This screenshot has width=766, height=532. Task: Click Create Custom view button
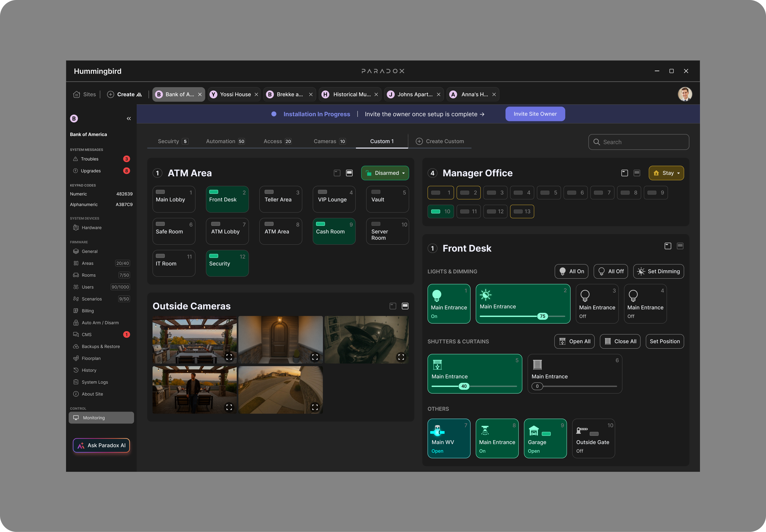point(440,141)
